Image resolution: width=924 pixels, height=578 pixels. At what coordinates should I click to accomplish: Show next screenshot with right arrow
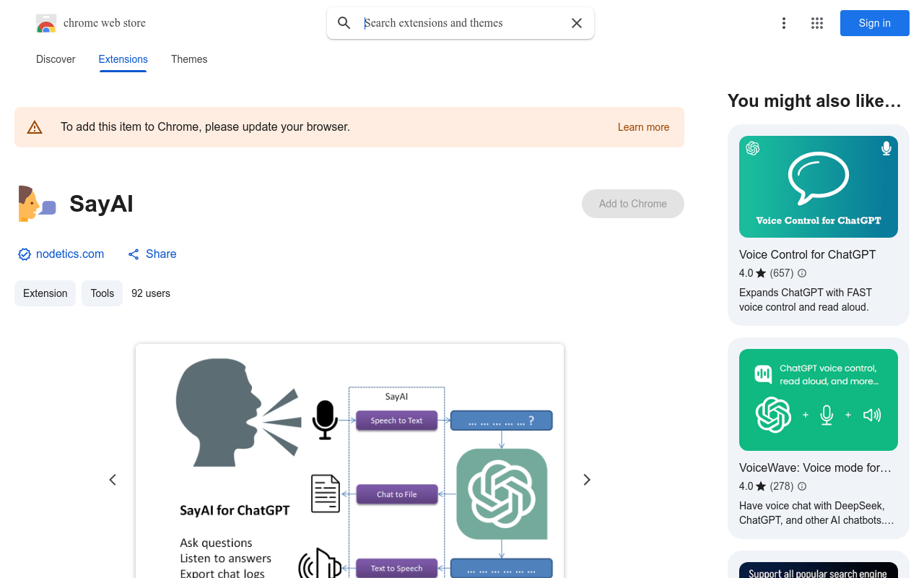(x=587, y=480)
